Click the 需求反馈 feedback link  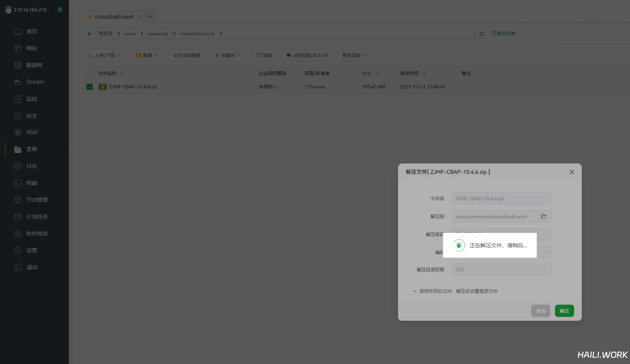[504, 34]
